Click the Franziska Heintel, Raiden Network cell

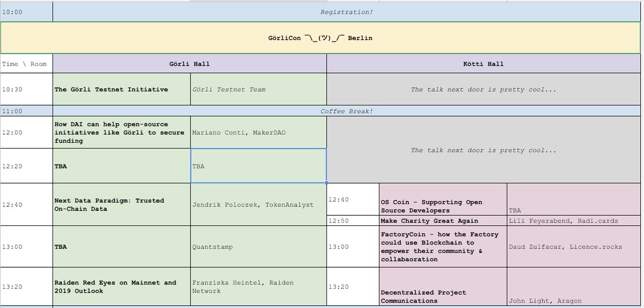(258, 287)
